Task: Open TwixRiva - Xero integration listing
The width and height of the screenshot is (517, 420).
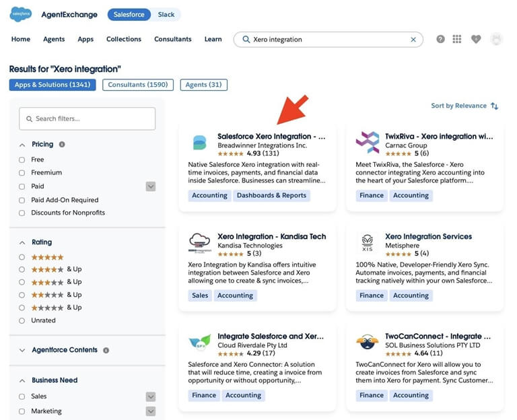Action: (439, 136)
